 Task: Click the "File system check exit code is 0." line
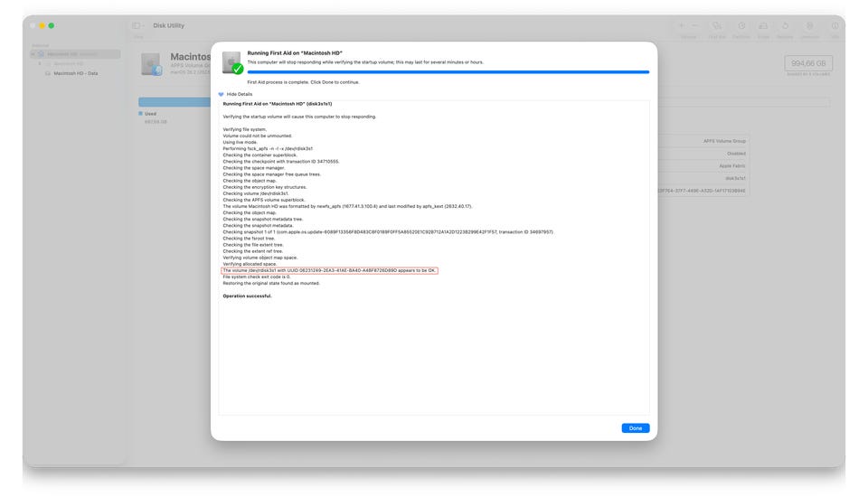click(256, 277)
